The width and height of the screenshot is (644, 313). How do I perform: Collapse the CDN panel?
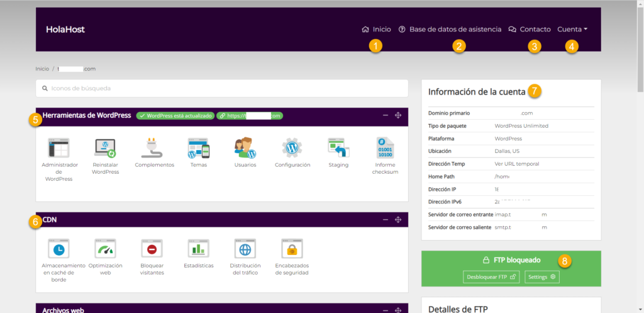pyautogui.click(x=386, y=220)
